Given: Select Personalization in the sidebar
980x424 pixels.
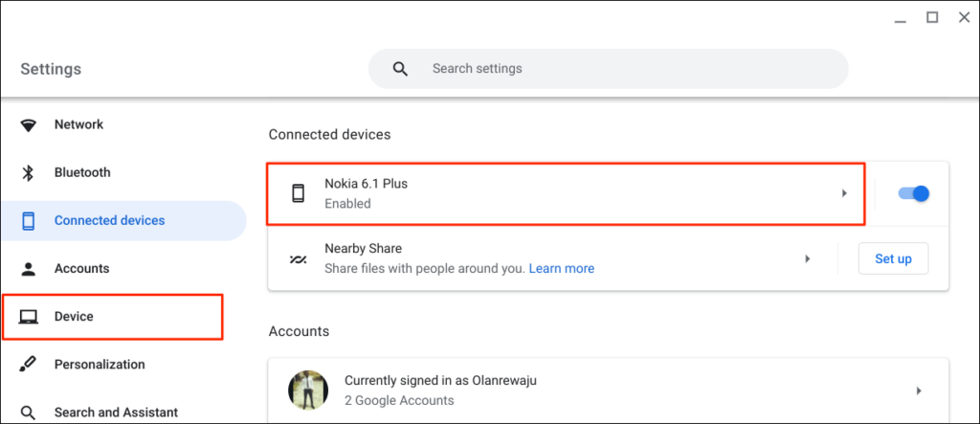Looking at the screenshot, I should [x=100, y=365].
